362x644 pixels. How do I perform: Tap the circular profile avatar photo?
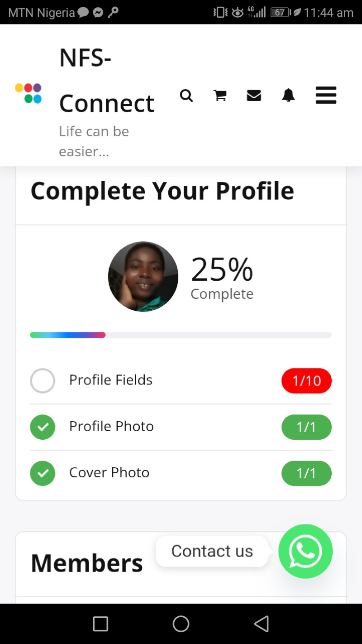pyautogui.click(x=143, y=277)
